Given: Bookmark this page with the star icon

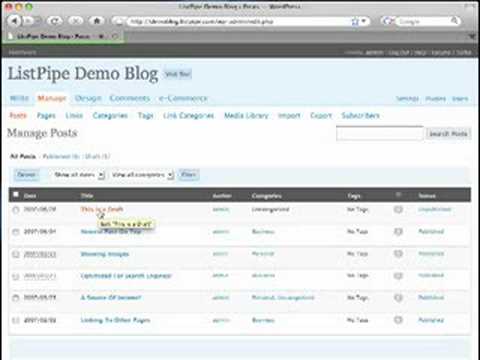Looking at the screenshot, I should click(x=355, y=22).
